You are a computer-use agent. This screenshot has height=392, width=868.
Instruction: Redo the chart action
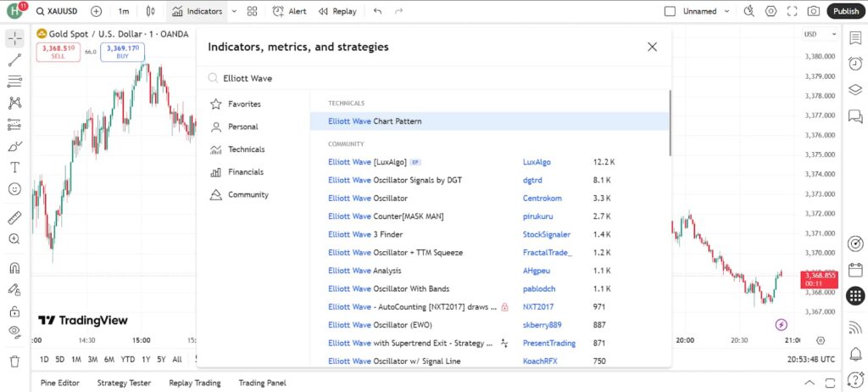(398, 11)
